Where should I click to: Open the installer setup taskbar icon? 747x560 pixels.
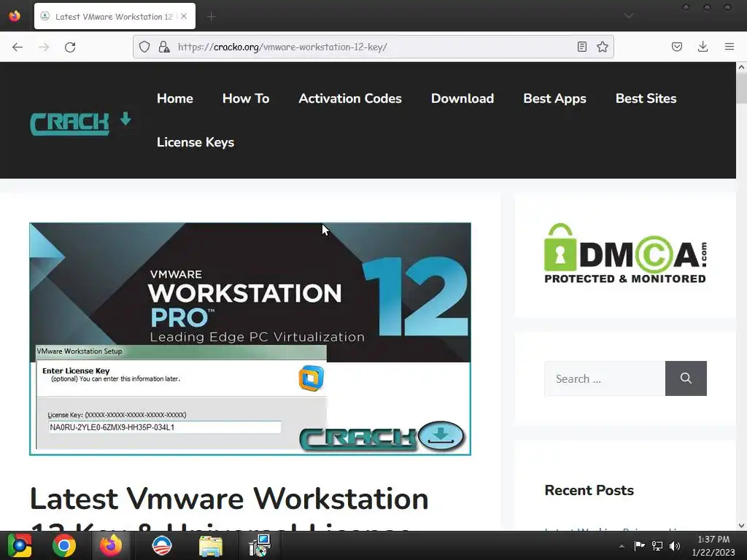(x=260, y=545)
